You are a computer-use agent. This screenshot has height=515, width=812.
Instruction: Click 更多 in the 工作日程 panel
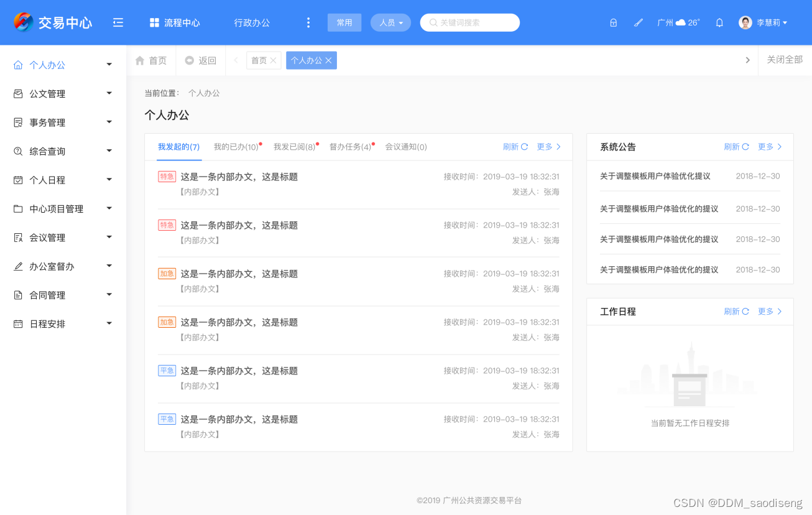coord(770,311)
